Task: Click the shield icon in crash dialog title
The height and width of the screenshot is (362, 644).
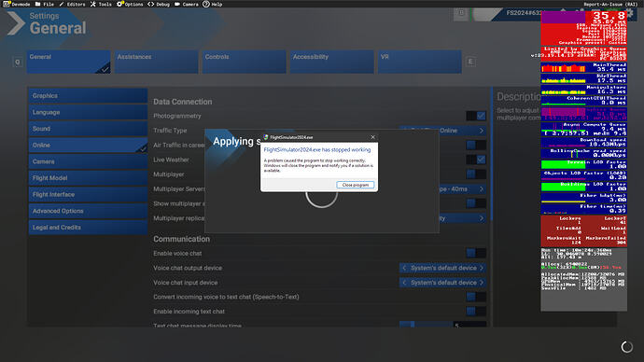Action: click(266, 137)
